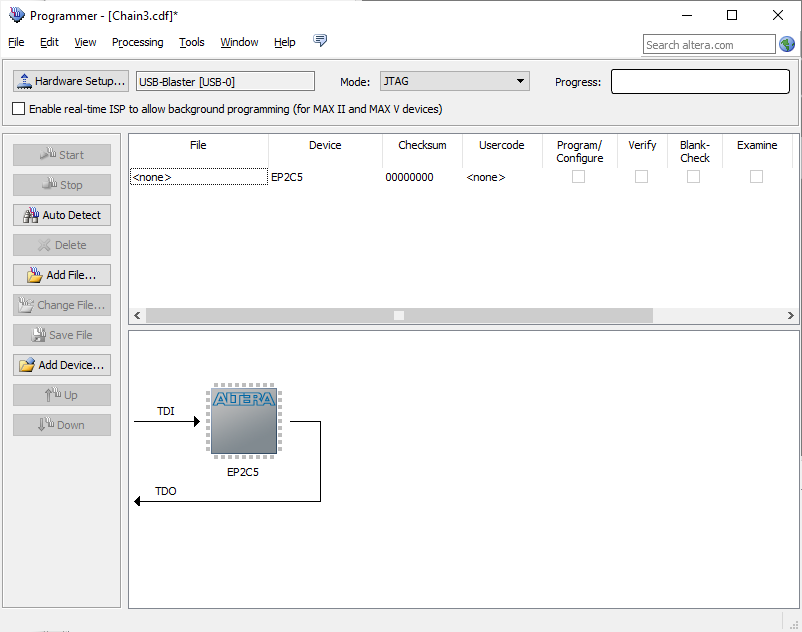Run Auto Detect
This screenshot has width=802, height=632.
coord(62,215)
